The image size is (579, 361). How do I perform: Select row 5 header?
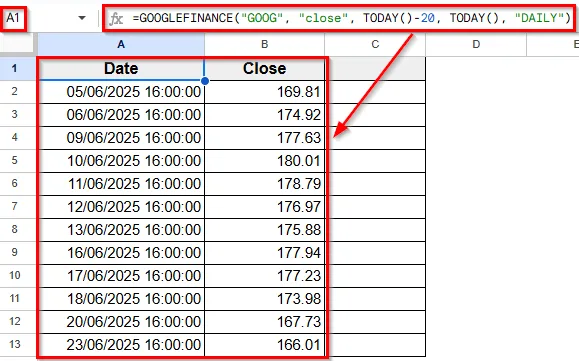14,161
